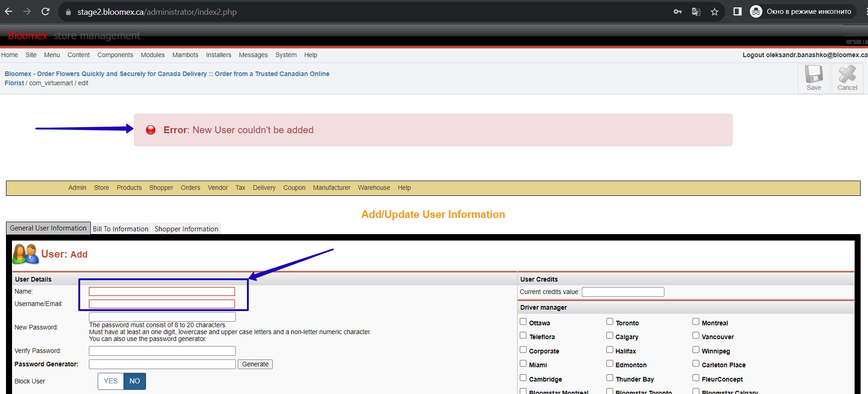Tick the Calgary checkbox
868x394 pixels.
610,335
